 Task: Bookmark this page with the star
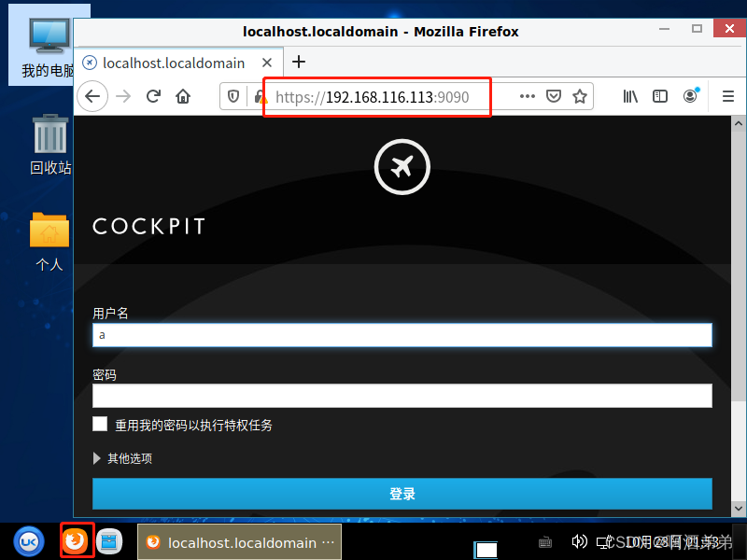click(x=580, y=97)
